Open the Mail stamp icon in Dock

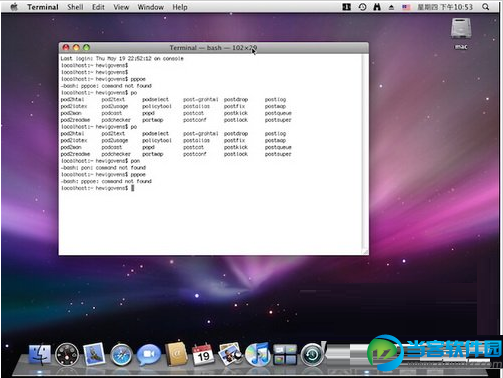click(94, 354)
